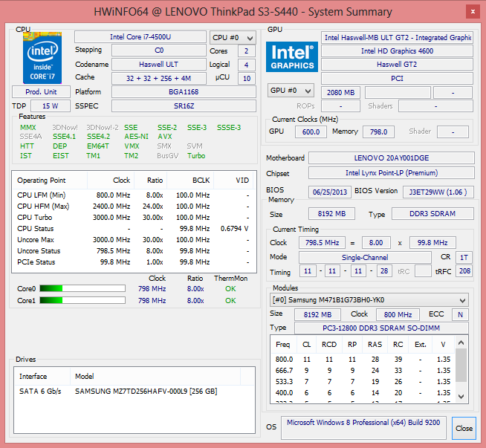Select the PCIe Status row
This screenshot has height=448, width=486.
[x=134, y=262]
